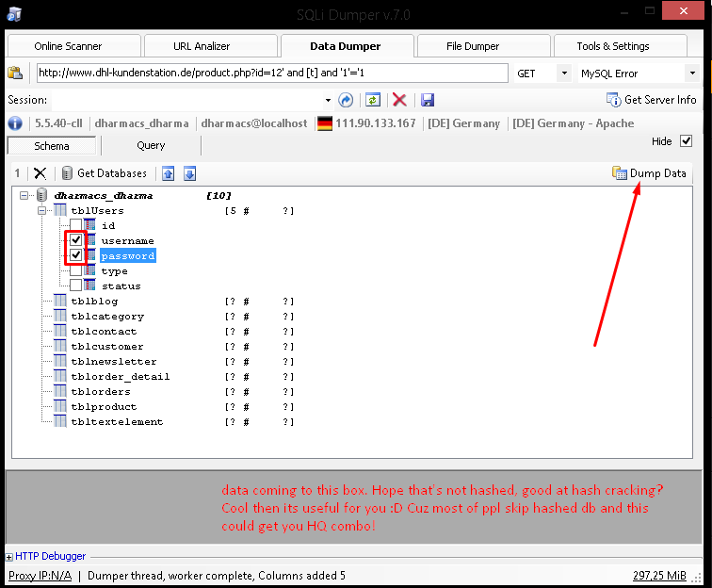Click the URL input field

(x=272, y=73)
